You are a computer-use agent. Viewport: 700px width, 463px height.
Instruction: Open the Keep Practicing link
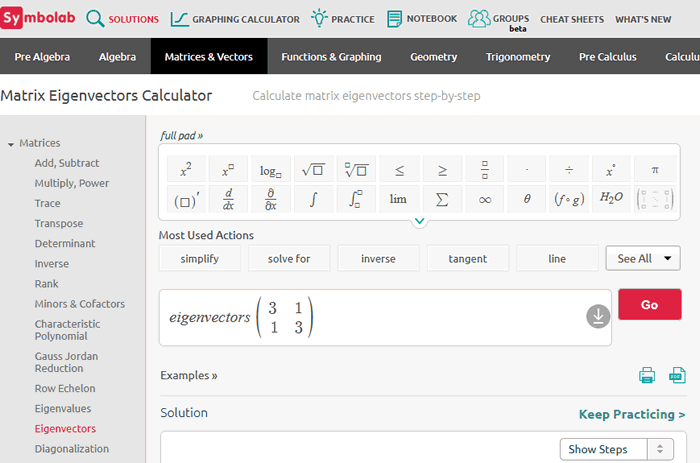[x=631, y=414]
